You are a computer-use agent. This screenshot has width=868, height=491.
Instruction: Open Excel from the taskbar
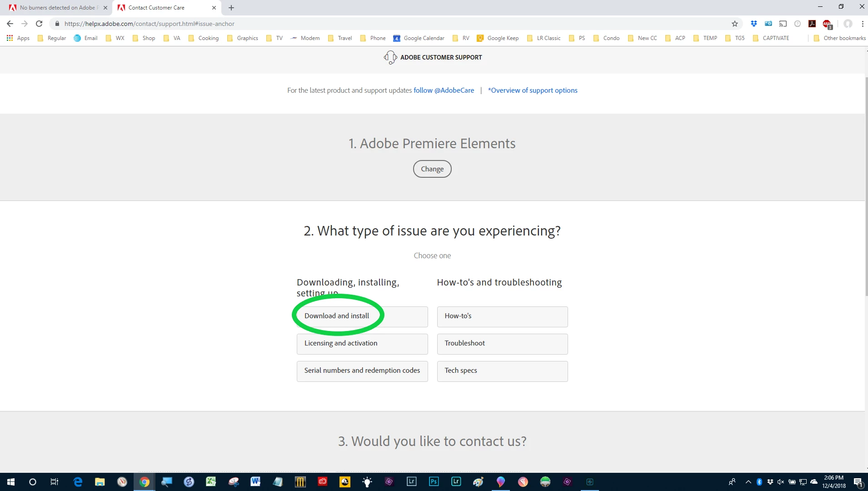point(211,482)
